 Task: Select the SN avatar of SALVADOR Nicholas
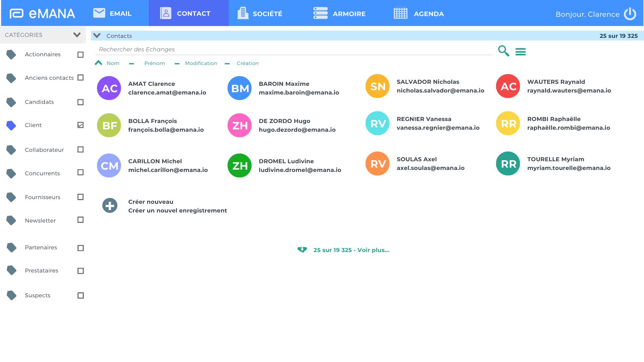pyautogui.click(x=377, y=86)
